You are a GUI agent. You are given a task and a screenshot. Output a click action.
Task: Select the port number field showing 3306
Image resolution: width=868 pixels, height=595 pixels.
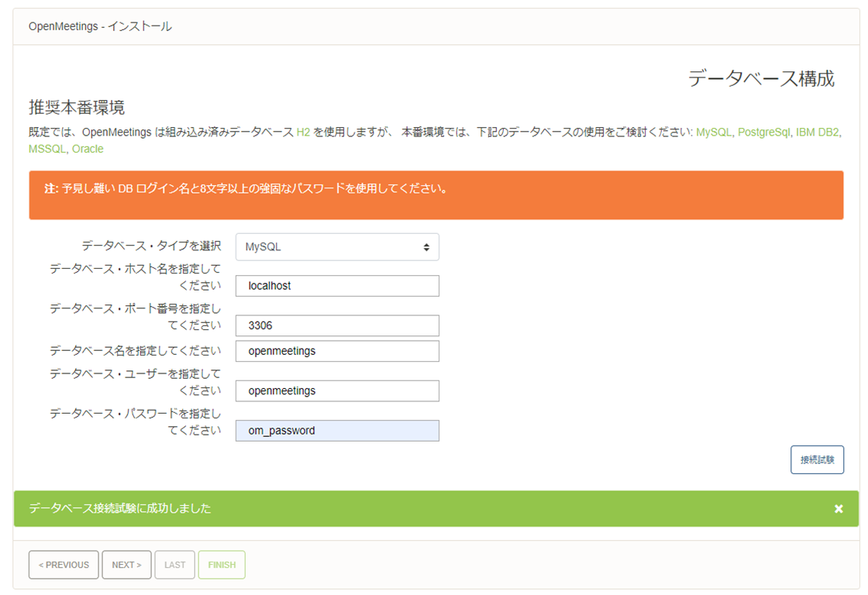pos(337,325)
